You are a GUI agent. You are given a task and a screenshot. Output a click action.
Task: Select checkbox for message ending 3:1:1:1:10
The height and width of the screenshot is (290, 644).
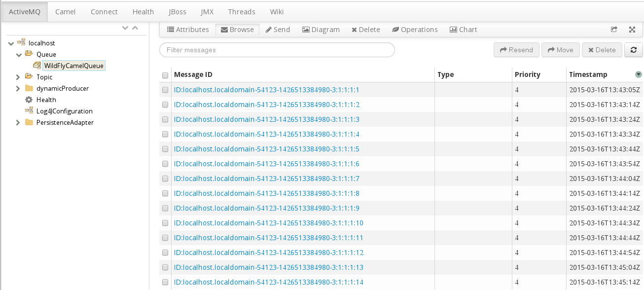(x=165, y=223)
